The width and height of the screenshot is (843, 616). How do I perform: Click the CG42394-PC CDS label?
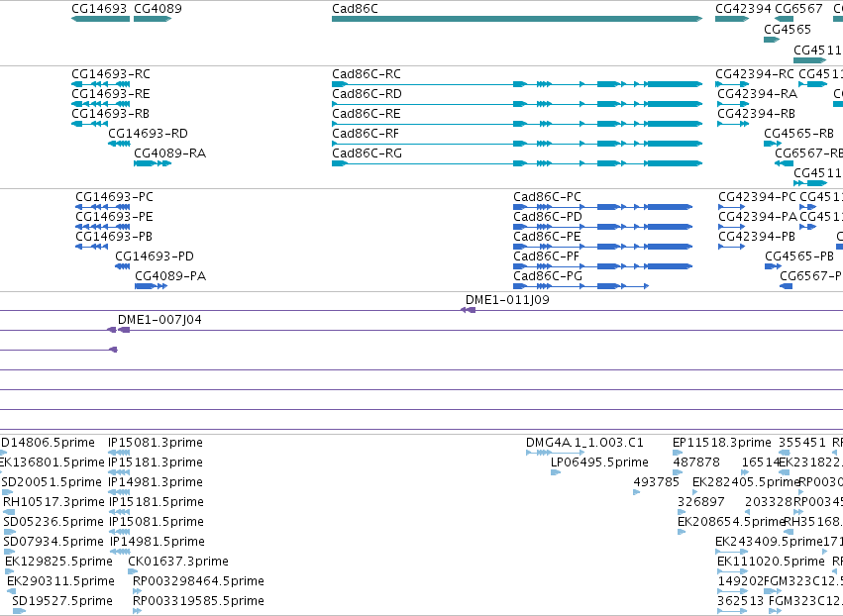[757, 197]
